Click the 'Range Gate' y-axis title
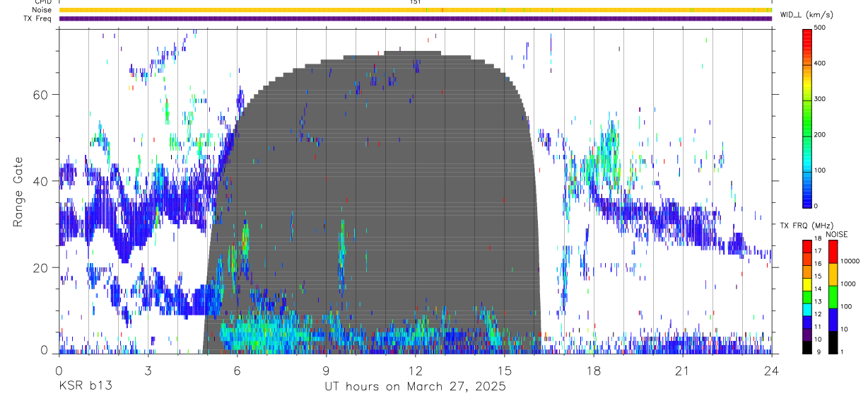This screenshot has height=401, width=868. click(18, 192)
